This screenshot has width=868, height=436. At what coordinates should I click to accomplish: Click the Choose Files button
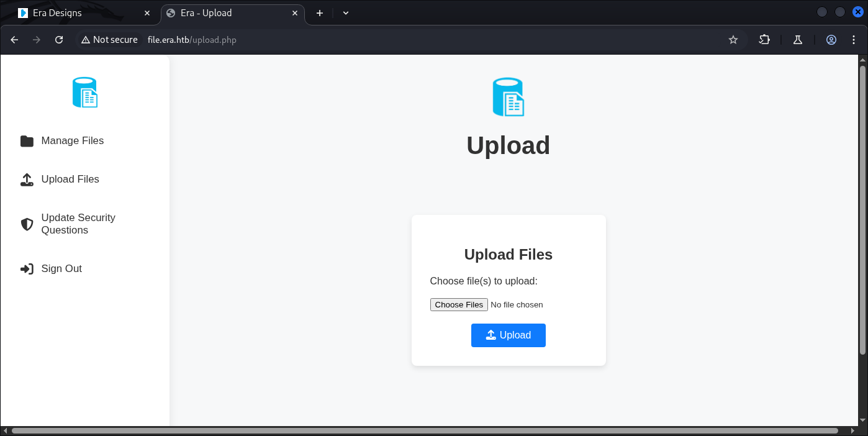tap(459, 305)
